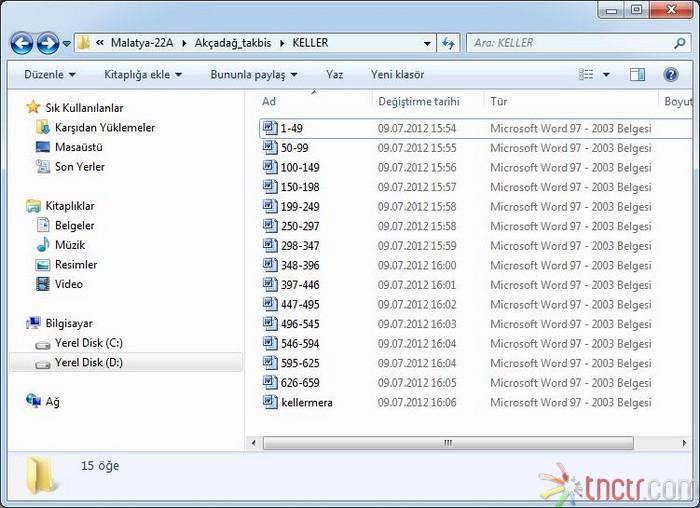Select Word icon of file 150-198
This screenshot has width=700, height=508.
[270, 187]
